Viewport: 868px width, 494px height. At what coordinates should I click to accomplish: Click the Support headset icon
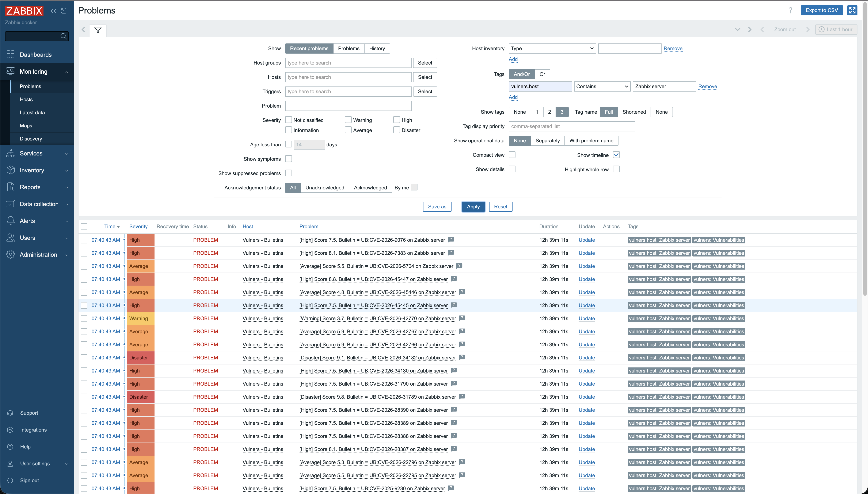[x=10, y=413]
